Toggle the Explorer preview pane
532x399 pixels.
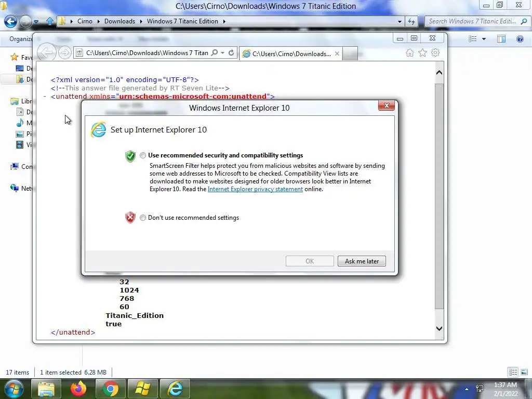(x=501, y=39)
